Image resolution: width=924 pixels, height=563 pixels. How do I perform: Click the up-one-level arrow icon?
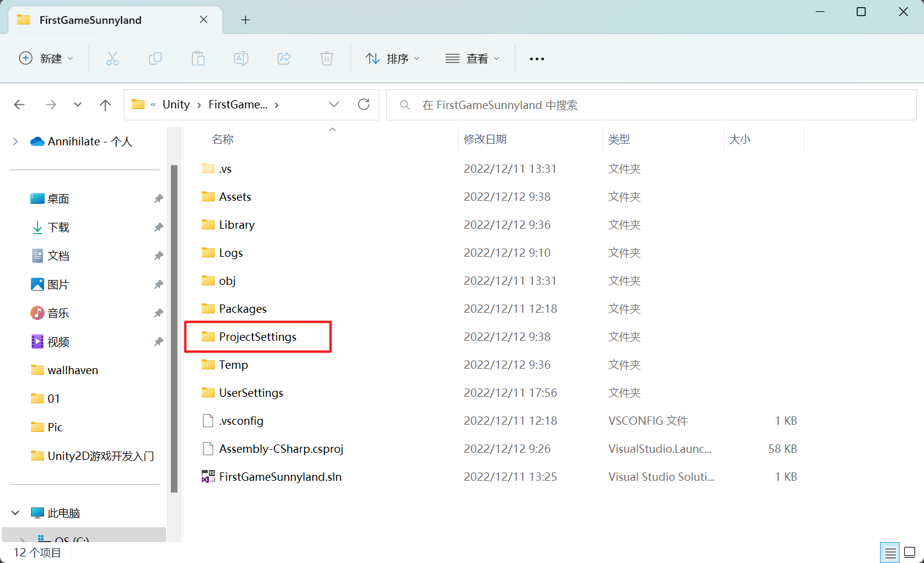pyautogui.click(x=105, y=104)
